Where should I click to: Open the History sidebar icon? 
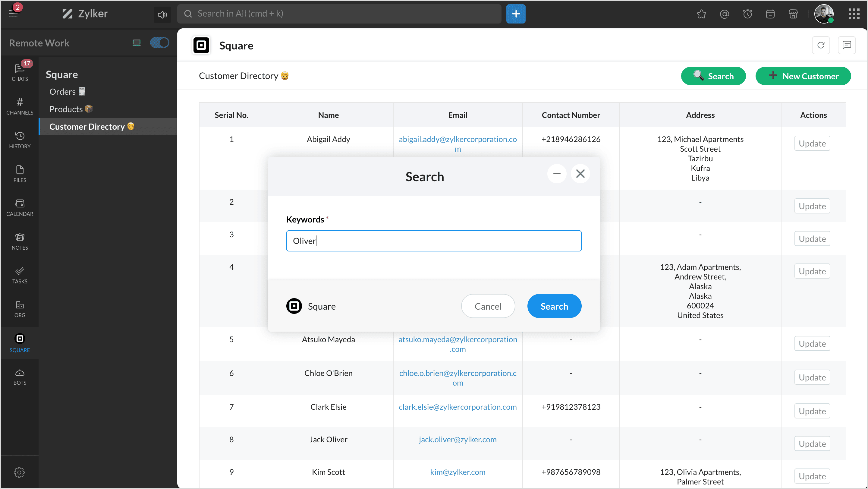[x=20, y=140]
